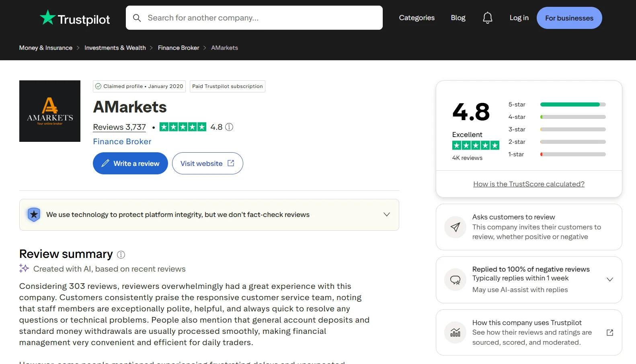636x364 pixels.
Task: Click How is the TrustScore calculated
Action: pos(529,184)
